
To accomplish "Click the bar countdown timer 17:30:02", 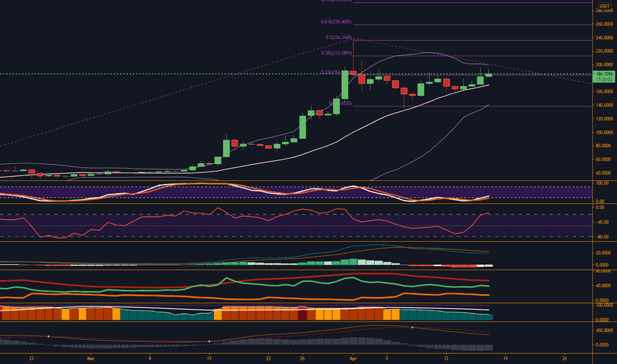I will tap(604, 79).
